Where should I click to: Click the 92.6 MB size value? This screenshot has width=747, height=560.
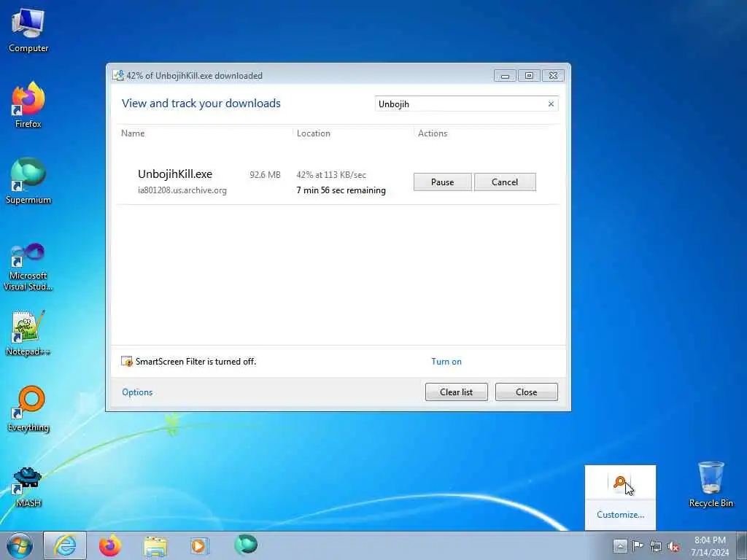point(265,175)
